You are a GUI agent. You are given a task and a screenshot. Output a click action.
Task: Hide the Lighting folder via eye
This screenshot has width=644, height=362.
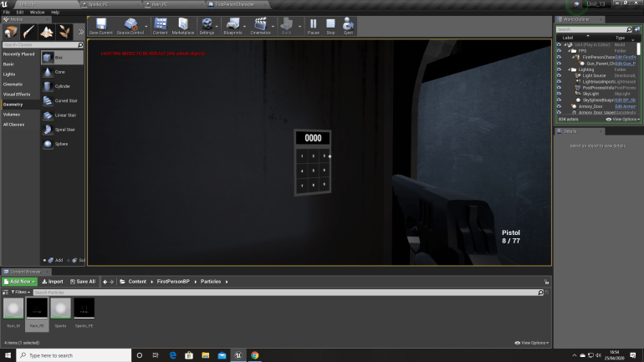click(559, 69)
